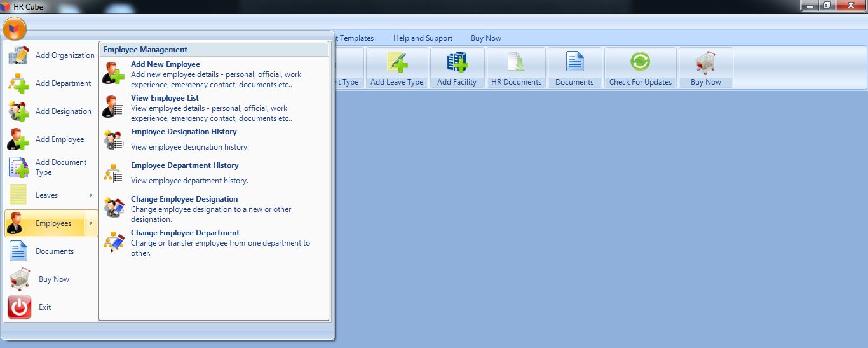
Task: Choose the Documents menu label
Action: 55,251
